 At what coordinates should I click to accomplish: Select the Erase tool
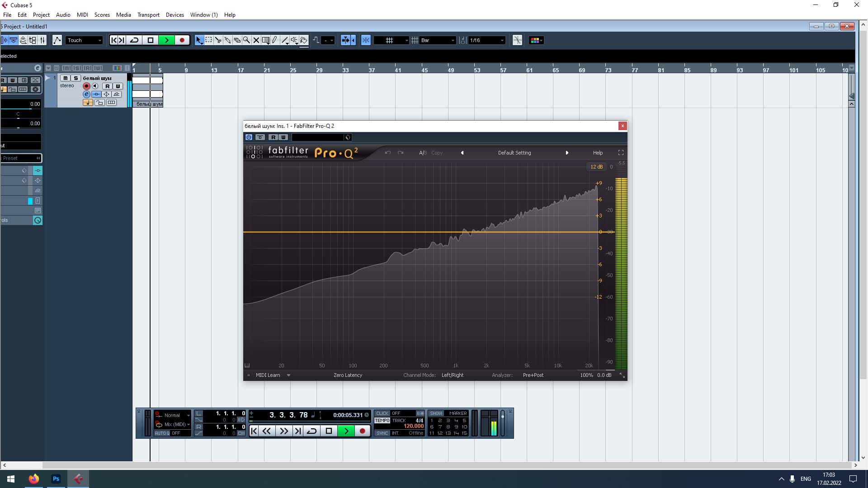(x=237, y=40)
